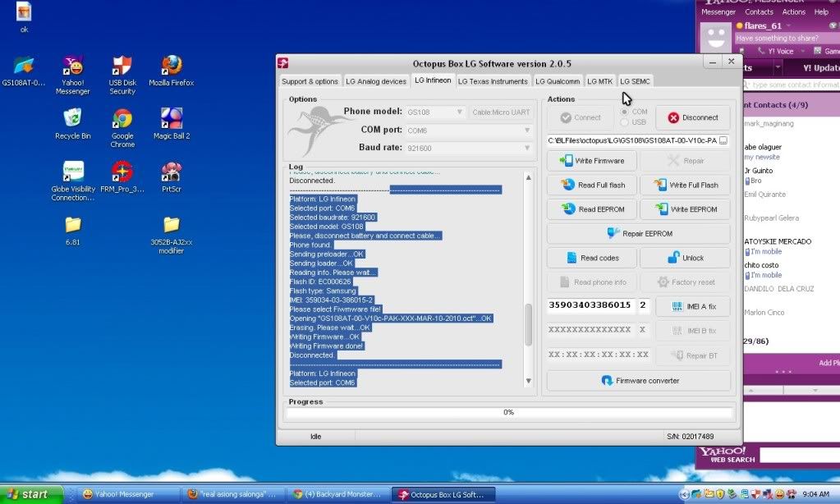Select contact abe olaguer in Yahoo Messenger
Viewport: 840px width, 504px height.
click(x=762, y=147)
